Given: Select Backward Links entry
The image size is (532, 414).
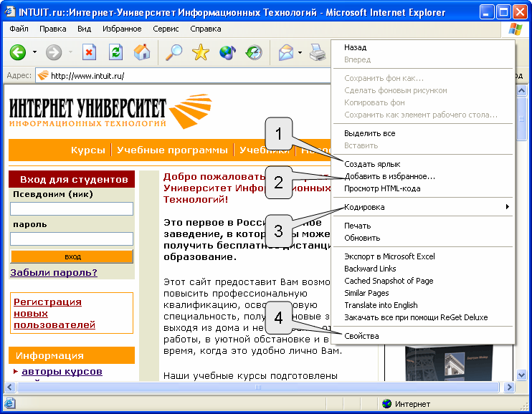Looking at the screenshot, I should [x=423, y=269].
